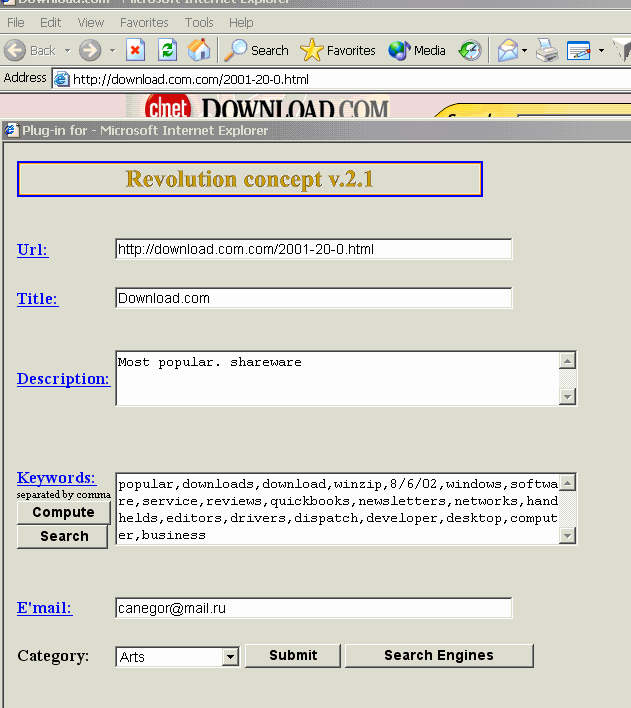Click Plug-in window title IE icon
The image size is (631, 708).
[11, 130]
